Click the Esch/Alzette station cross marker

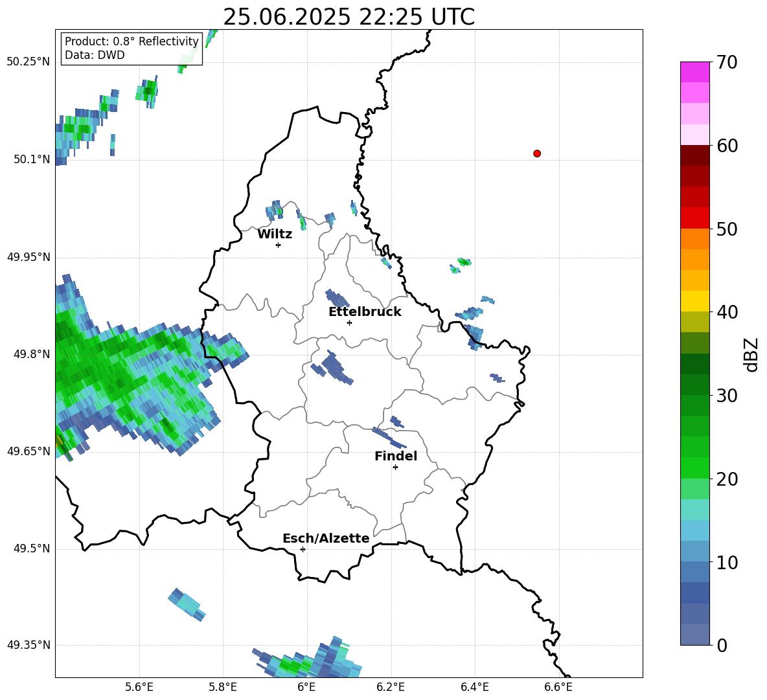coord(303,549)
